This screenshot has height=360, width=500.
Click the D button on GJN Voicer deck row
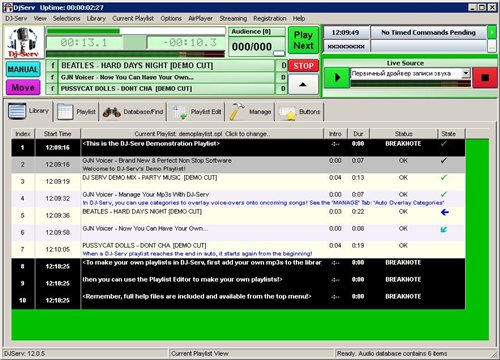pyautogui.click(x=283, y=77)
